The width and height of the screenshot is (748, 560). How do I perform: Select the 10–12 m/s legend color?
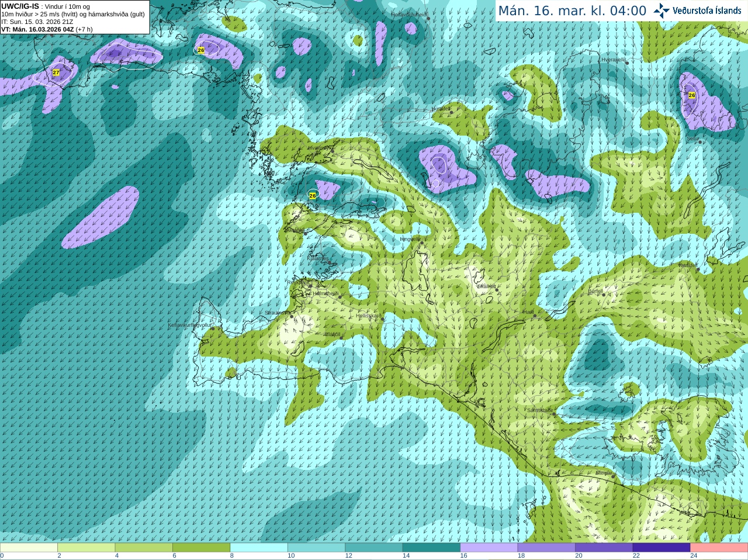coord(316,548)
